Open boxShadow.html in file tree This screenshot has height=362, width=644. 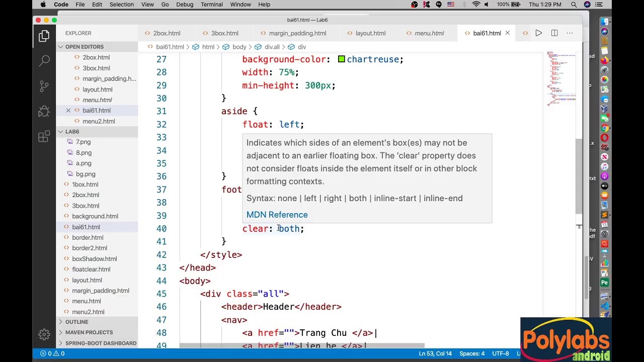coord(94,259)
